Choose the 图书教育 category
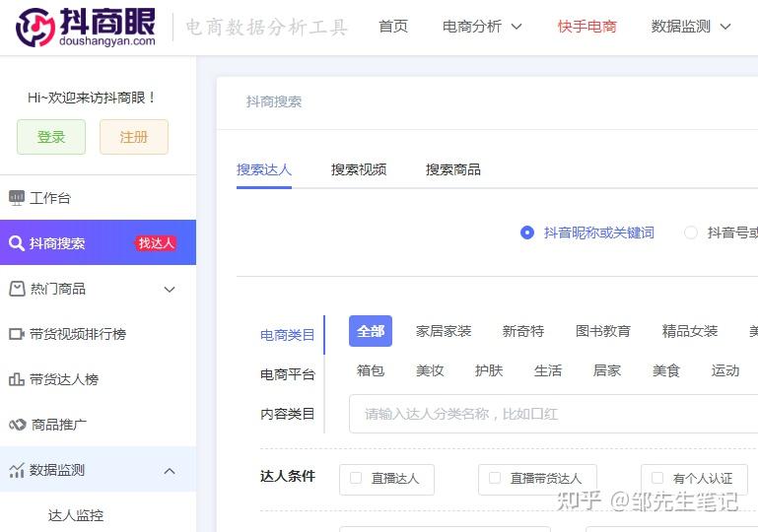Screen dimensions: 758x532 (x=603, y=331)
